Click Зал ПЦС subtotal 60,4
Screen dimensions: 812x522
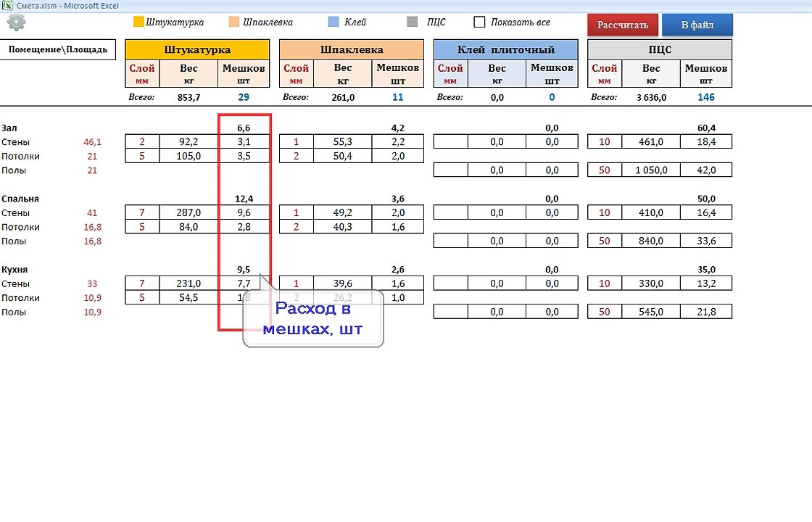[706, 128]
